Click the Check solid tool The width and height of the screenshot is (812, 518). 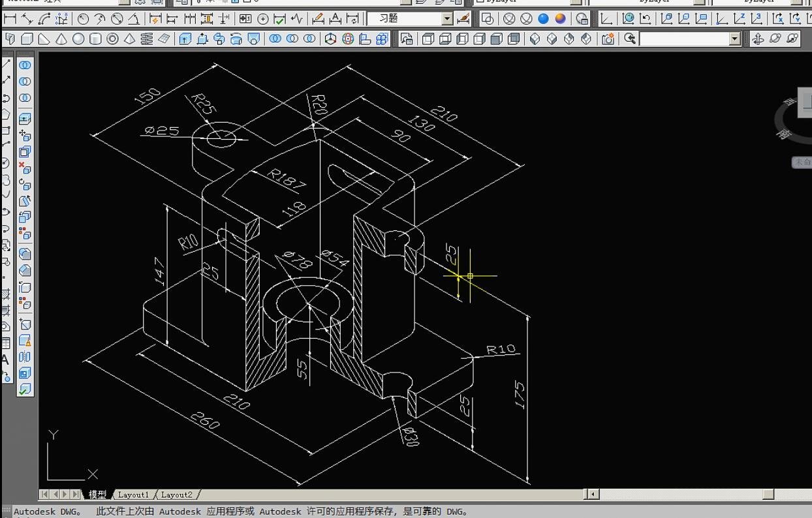pos(25,389)
